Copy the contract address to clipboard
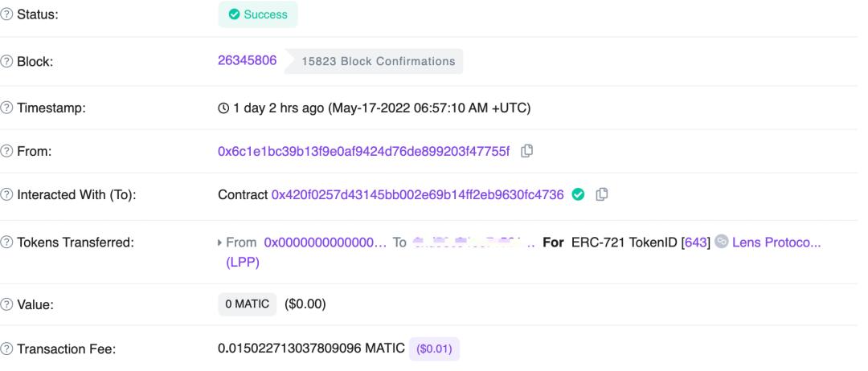 (602, 194)
